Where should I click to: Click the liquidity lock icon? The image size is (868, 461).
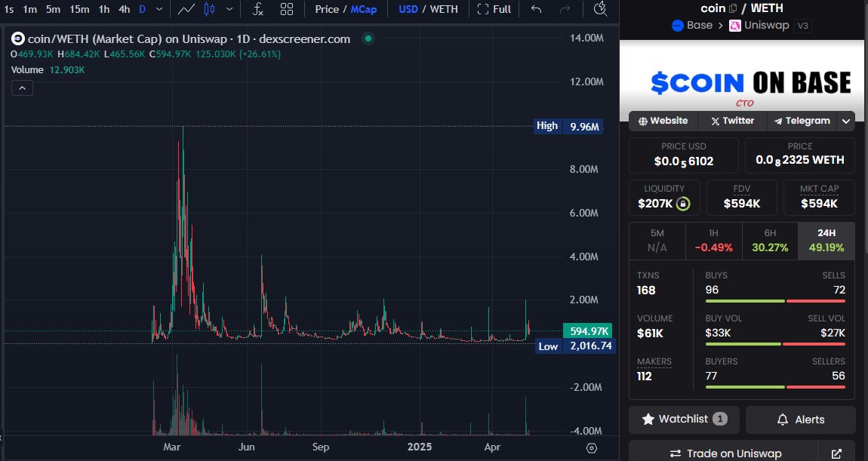pos(683,204)
